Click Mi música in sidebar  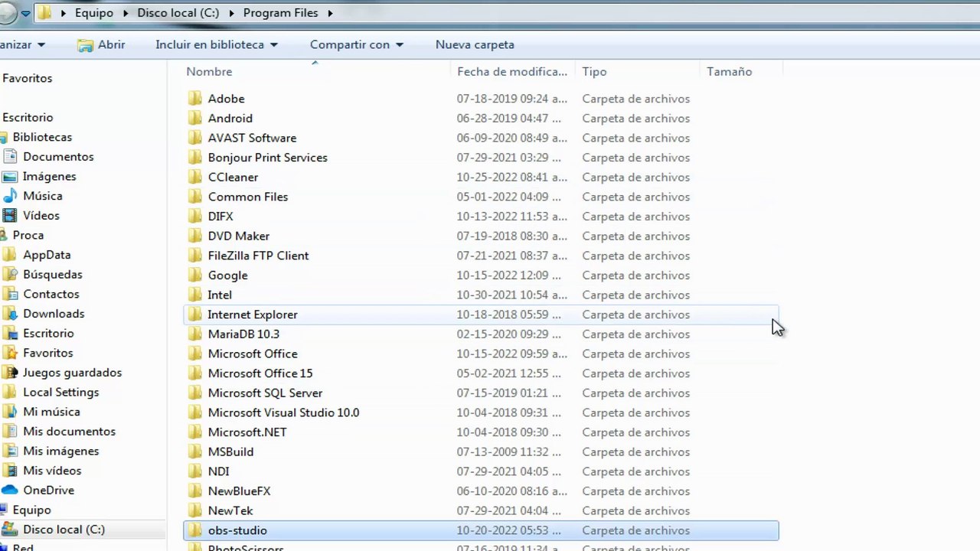(x=51, y=412)
